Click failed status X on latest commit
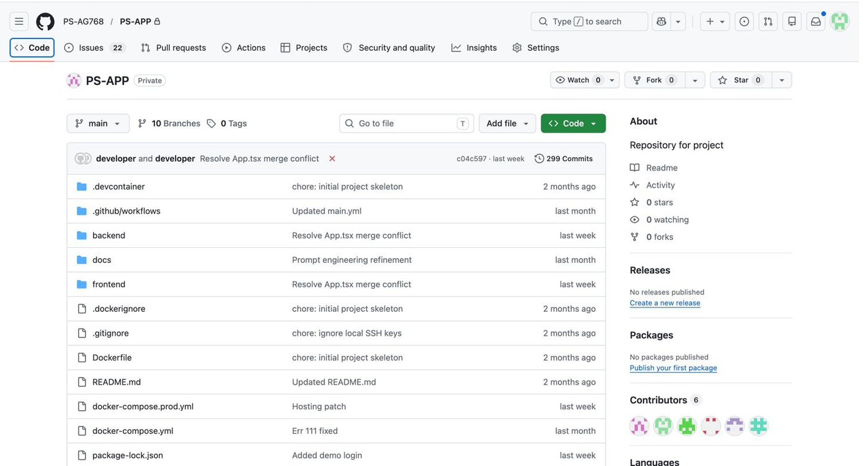Viewport: 868px width, 466px height. (x=332, y=159)
